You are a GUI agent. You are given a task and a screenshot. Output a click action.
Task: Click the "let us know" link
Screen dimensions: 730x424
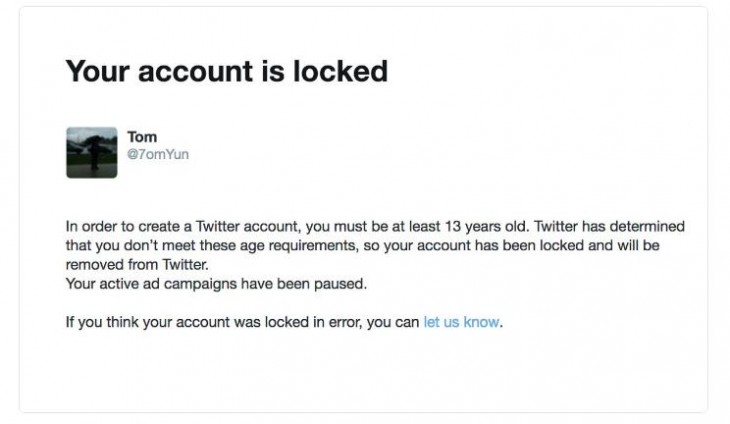pos(461,323)
